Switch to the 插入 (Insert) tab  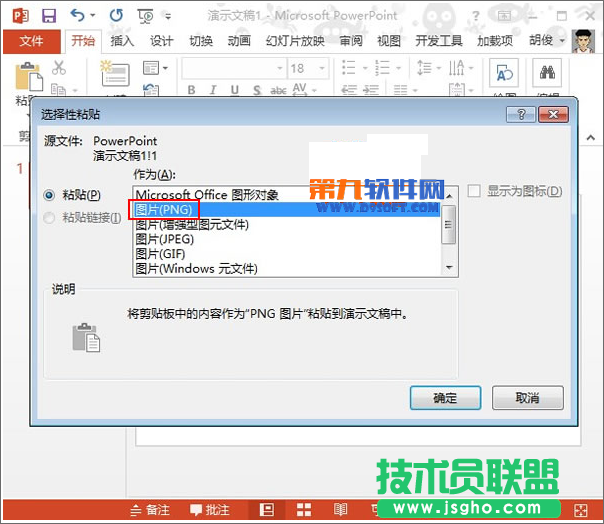pyautogui.click(x=122, y=40)
